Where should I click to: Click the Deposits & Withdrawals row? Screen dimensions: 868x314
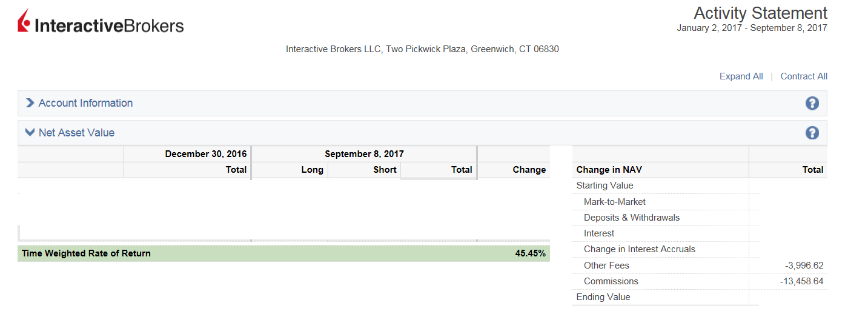click(631, 218)
